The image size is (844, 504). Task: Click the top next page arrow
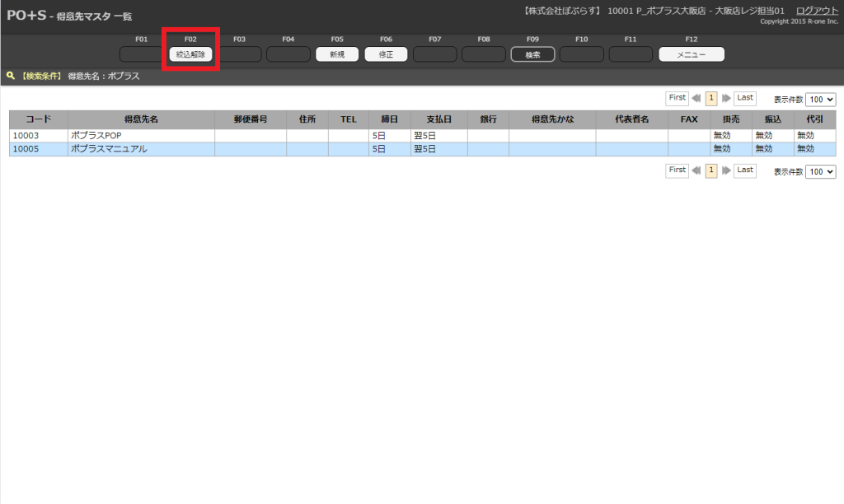726,98
